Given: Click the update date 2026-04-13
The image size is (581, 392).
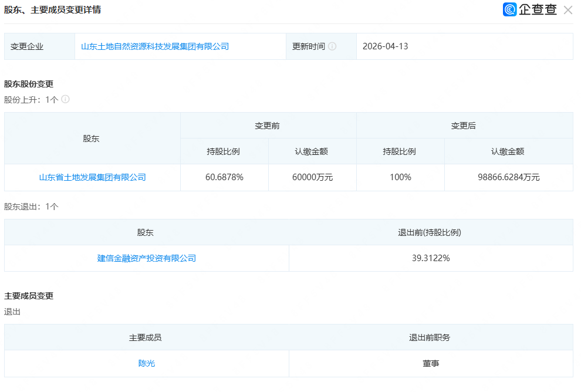Looking at the screenshot, I should pos(385,46).
